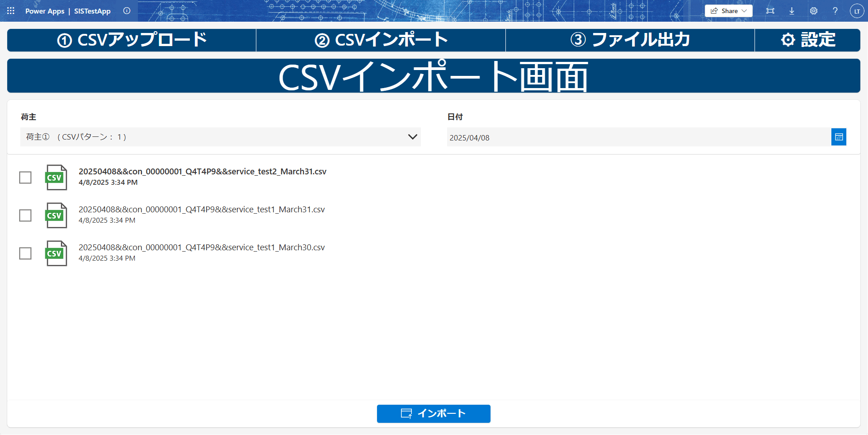Viewport: 868px width, 435px height.
Task: Click the download icon in header
Action: point(792,11)
